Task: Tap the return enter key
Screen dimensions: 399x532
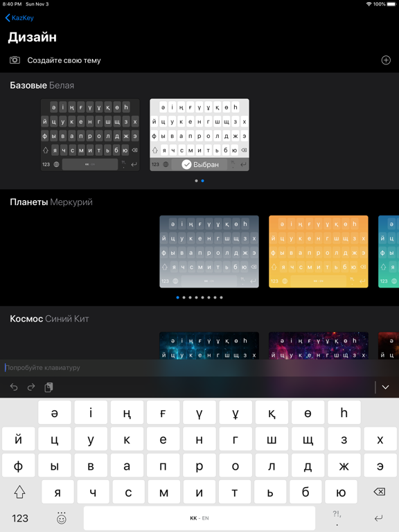Action: 379,518
